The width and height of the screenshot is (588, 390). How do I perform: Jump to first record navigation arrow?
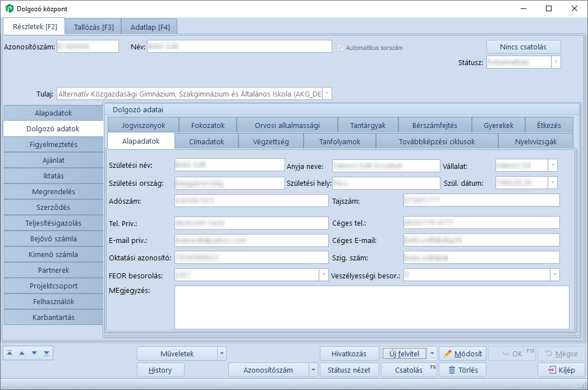click(x=10, y=353)
